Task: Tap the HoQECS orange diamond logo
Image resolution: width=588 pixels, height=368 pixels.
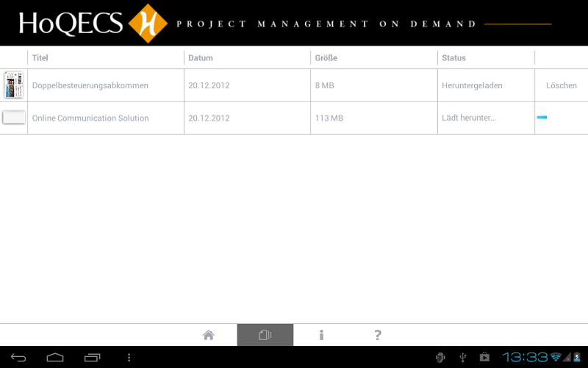Action: (x=148, y=24)
